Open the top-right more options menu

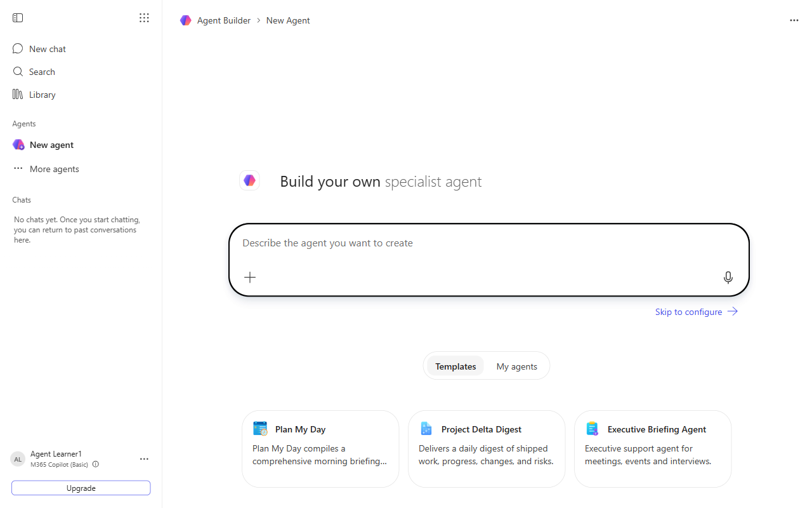(794, 20)
